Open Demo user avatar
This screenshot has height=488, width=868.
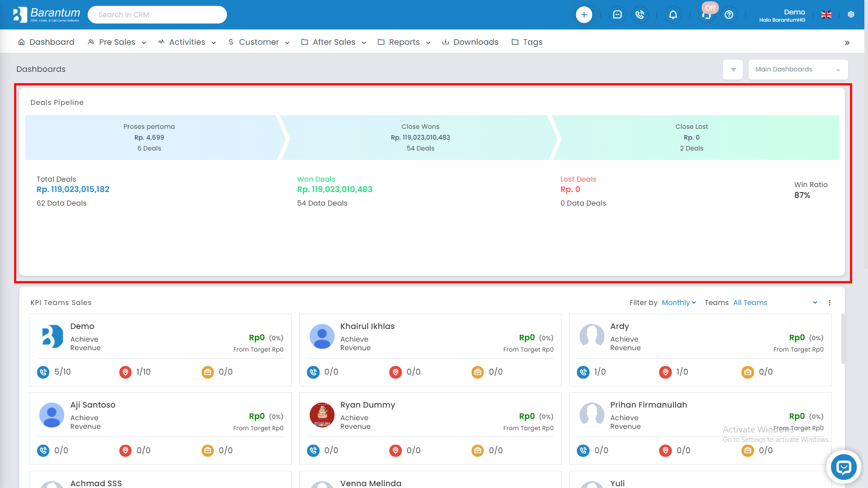coord(52,337)
